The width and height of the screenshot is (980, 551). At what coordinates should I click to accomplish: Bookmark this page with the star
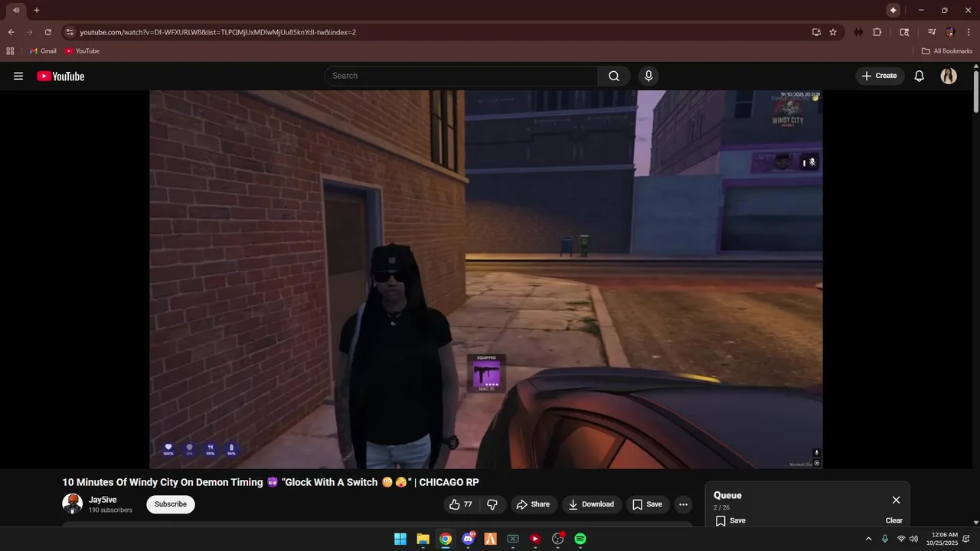pos(833,32)
